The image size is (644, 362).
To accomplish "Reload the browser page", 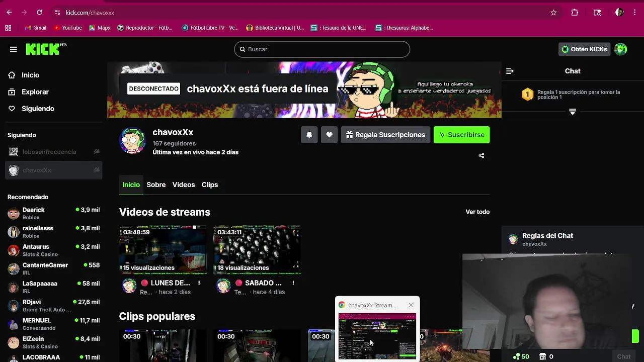I will coord(39,13).
